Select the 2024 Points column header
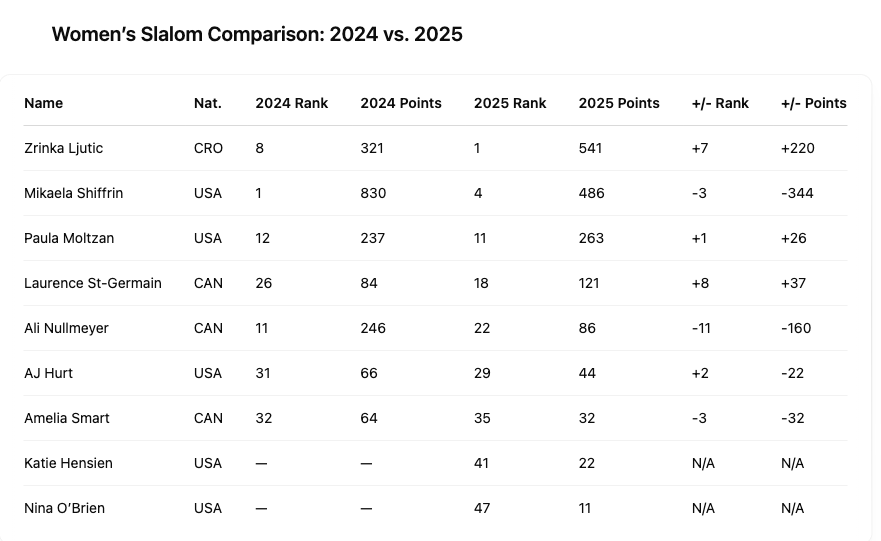 (401, 103)
